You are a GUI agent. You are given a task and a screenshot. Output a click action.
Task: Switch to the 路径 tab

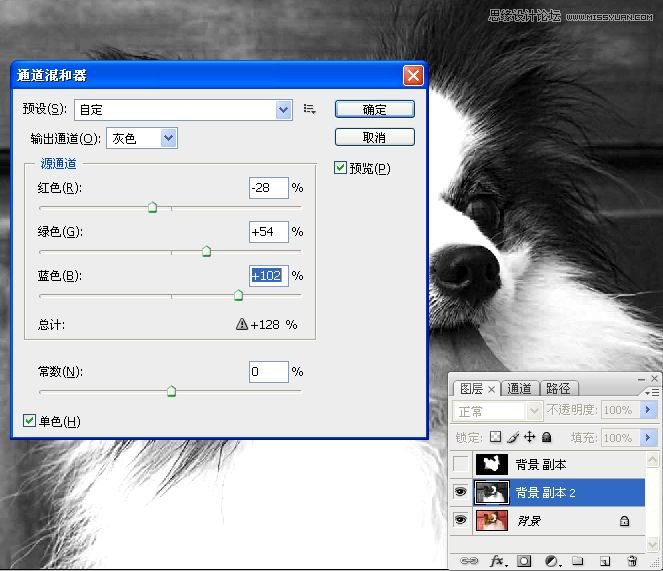point(558,388)
